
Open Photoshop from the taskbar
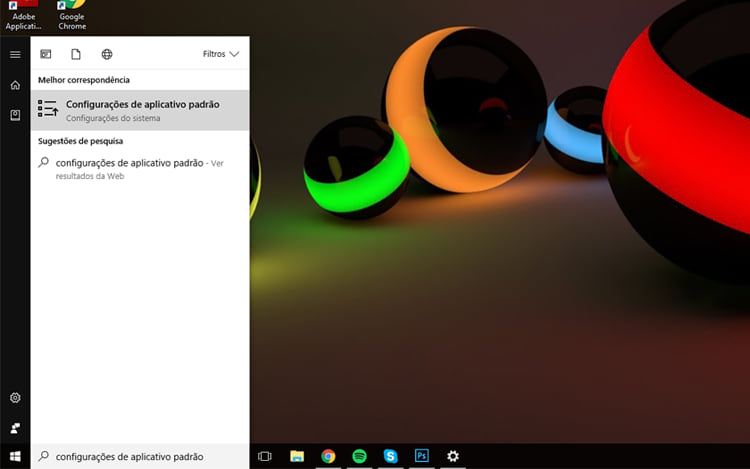click(421, 456)
